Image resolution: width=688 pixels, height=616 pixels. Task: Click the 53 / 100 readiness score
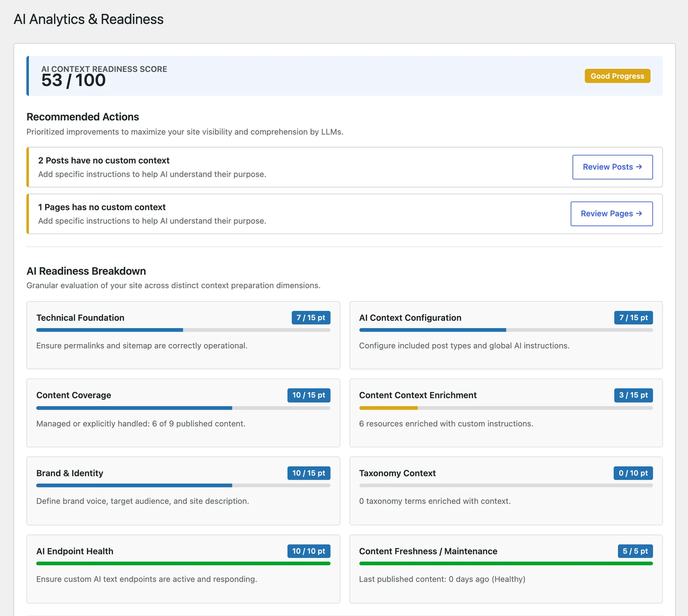[74, 80]
